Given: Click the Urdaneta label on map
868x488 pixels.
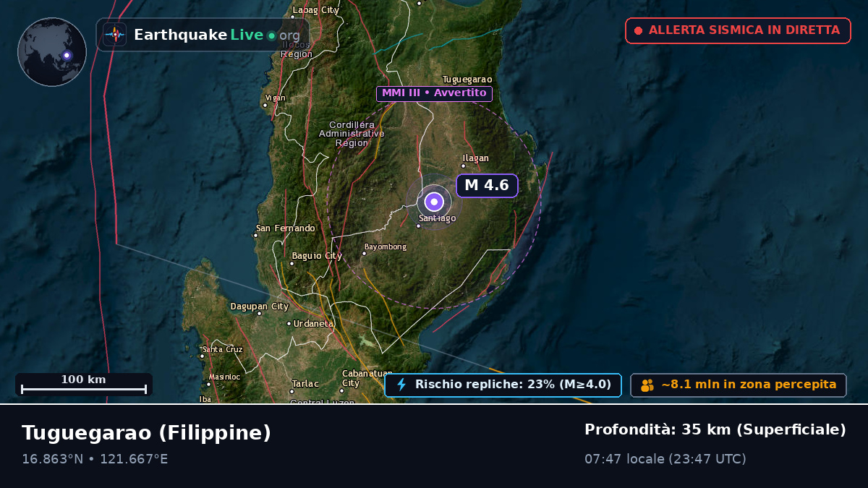Looking at the screenshot, I should click(314, 324).
